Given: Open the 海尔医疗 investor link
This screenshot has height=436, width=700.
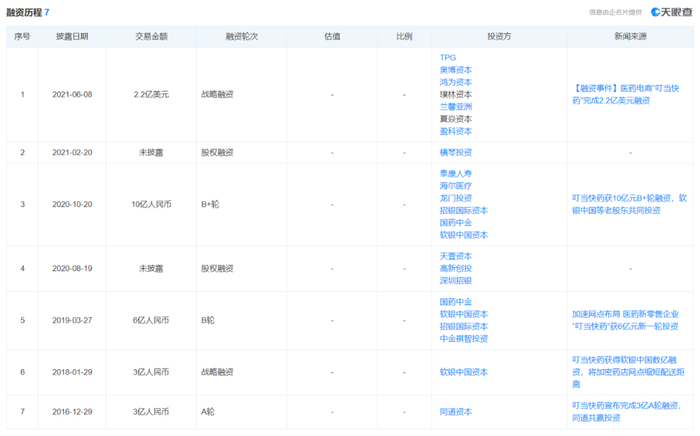Looking at the screenshot, I should 455,186.
